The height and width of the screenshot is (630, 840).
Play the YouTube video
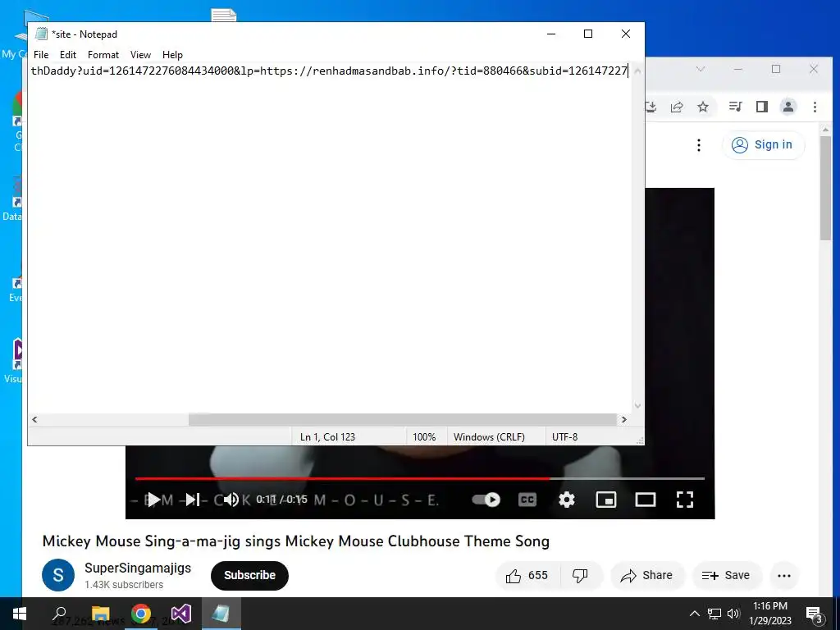tap(153, 500)
